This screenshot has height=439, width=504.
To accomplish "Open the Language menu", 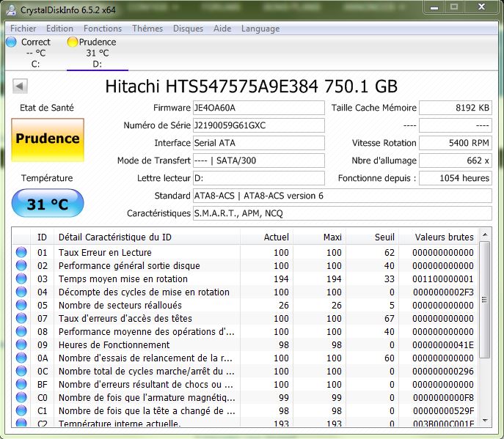I will pyautogui.click(x=260, y=29).
